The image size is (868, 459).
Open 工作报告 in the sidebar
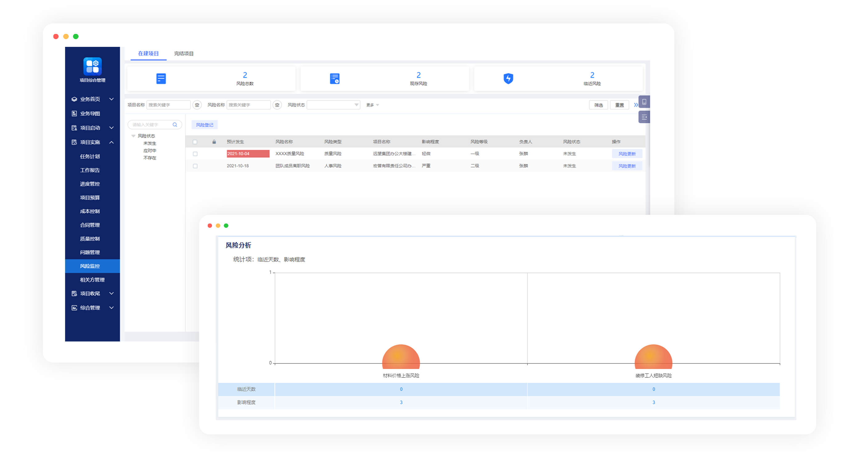tap(90, 170)
